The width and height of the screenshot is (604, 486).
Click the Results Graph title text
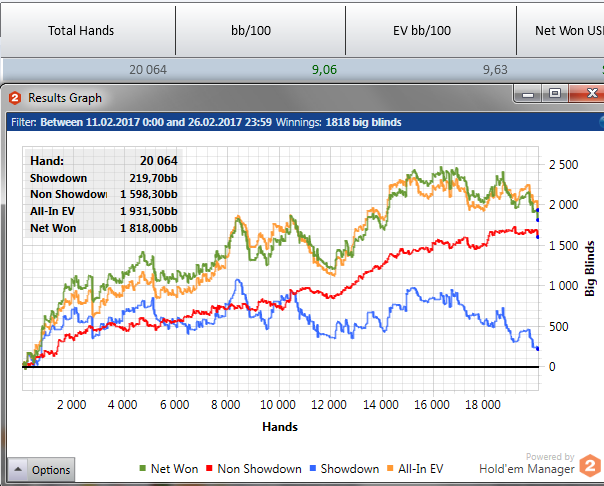pos(65,98)
